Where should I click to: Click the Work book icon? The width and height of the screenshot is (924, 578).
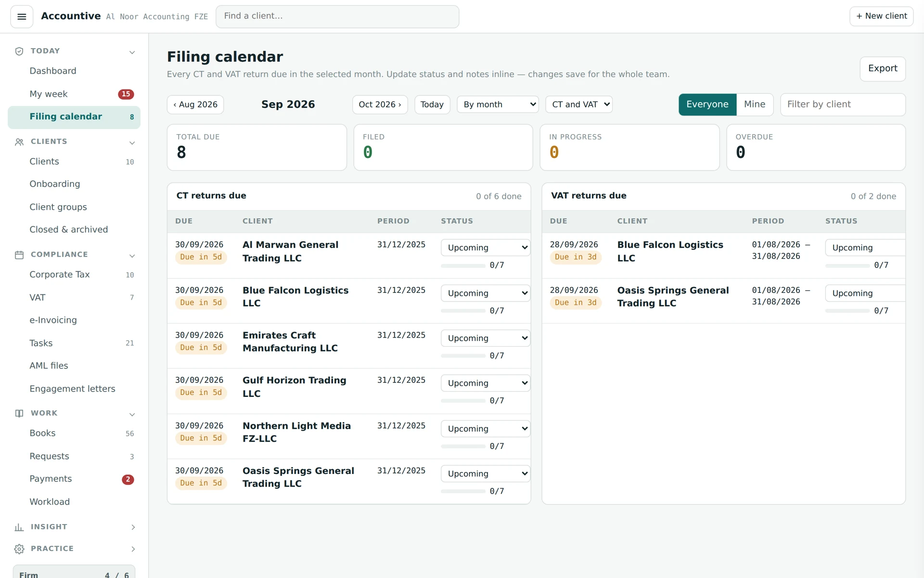(19, 413)
